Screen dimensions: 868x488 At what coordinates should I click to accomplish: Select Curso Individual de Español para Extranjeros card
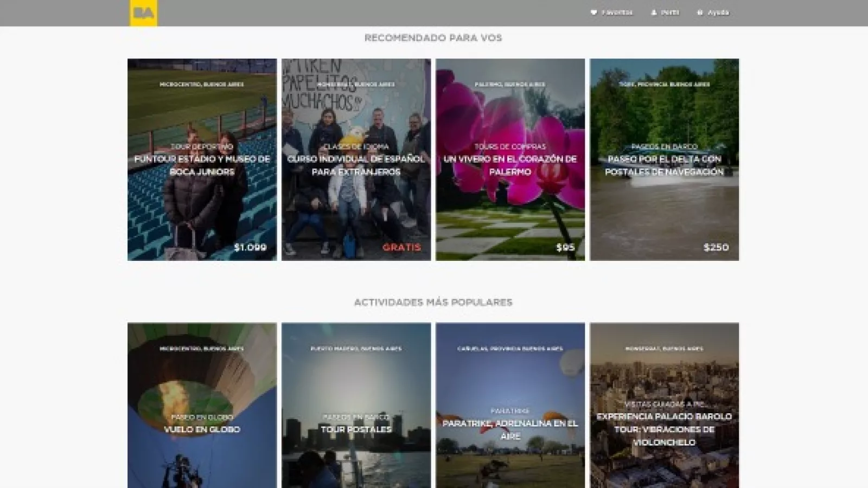click(356, 165)
